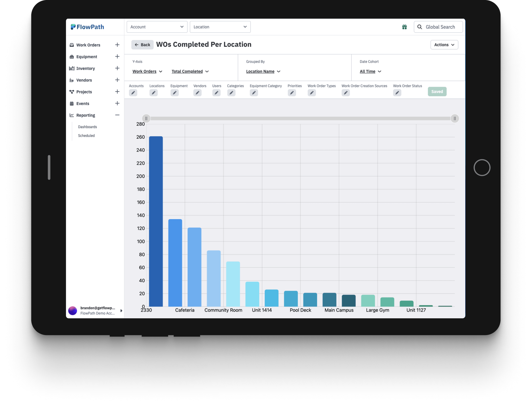Edit Work Order Creation Sources filter pencil

tap(346, 93)
